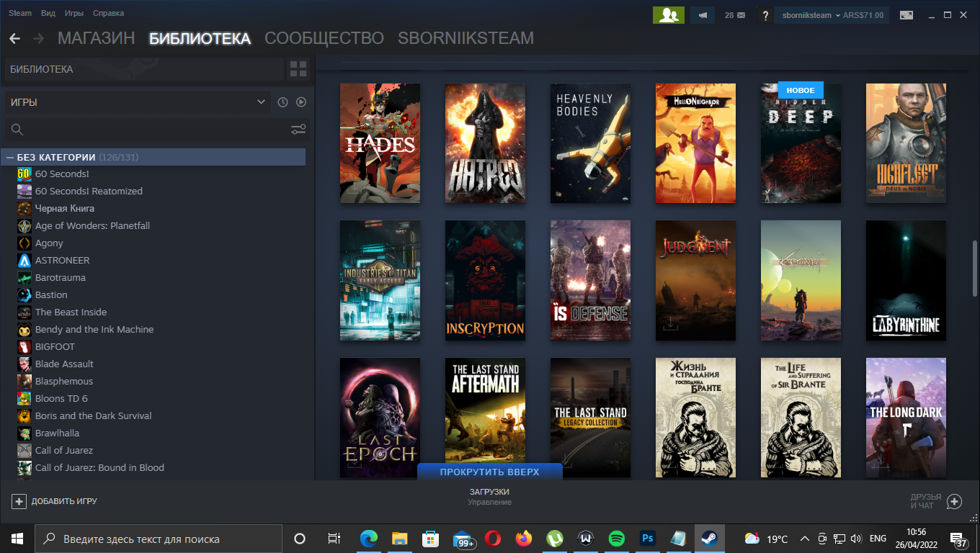Select 60 Seconds! game icon in list
The width and height of the screenshot is (980, 553).
pyautogui.click(x=24, y=174)
